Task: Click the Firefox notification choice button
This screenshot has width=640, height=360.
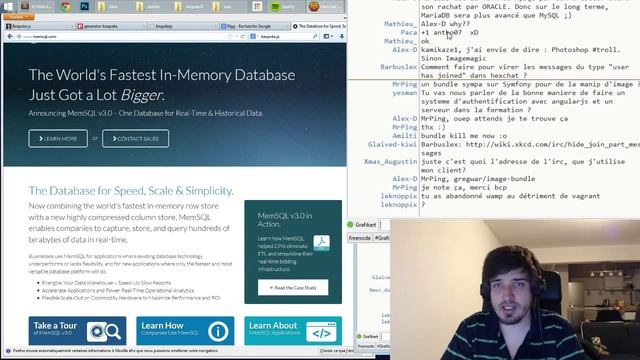Action: click(337, 351)
